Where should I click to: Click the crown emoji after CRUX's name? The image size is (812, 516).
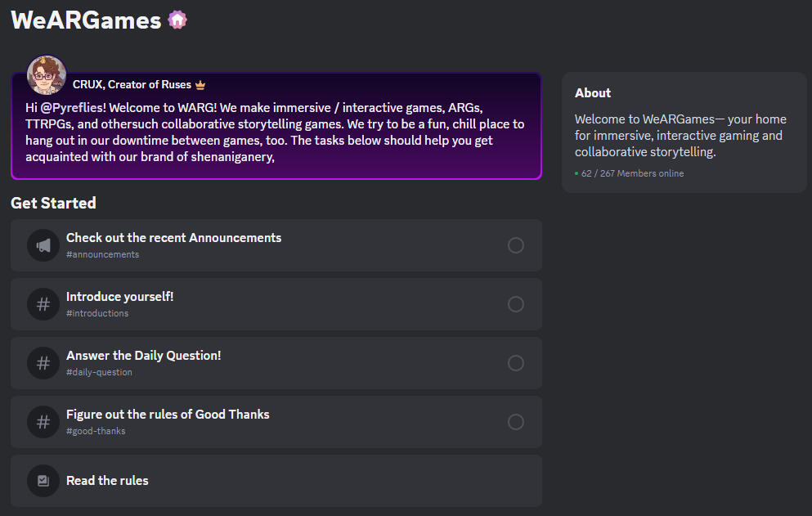point(200,84)
